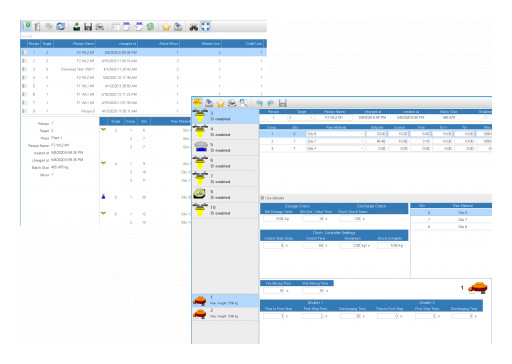Click the floppy disk icon in editor toolbar
Image resolution: width=512 pixels, height=364 pixels.
pyautogui.click(x=283, y=103)
